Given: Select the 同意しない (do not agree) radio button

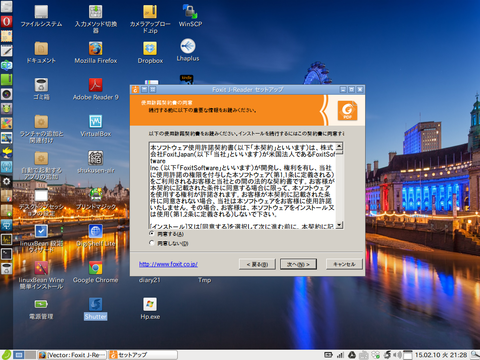Looking at the screenshot, I should click(x=152, y=243).
